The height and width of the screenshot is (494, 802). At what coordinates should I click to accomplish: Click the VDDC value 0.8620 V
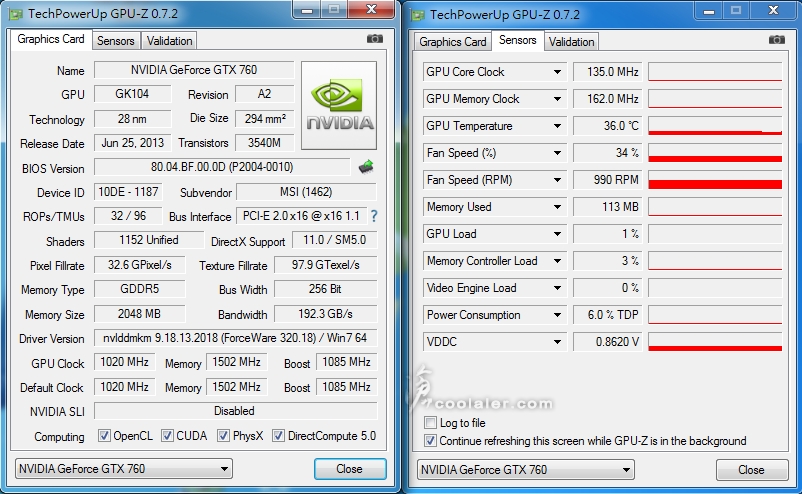(x=608, y=342)
